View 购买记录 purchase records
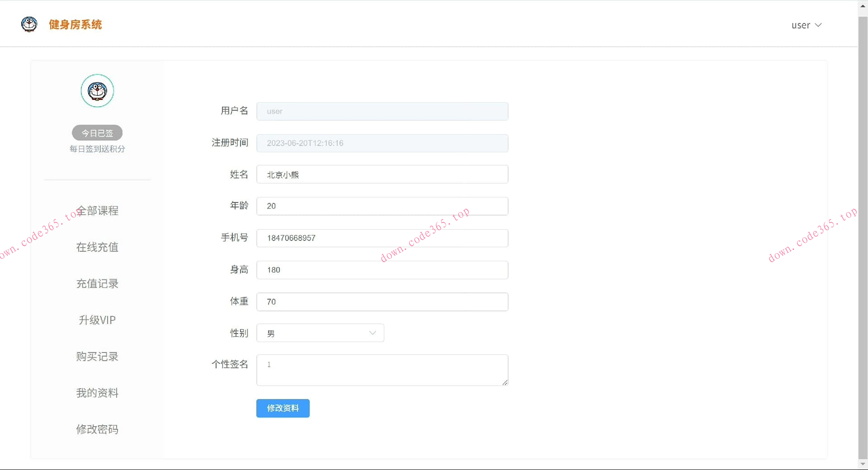This screenshot has height=470, width=868. 97,356
